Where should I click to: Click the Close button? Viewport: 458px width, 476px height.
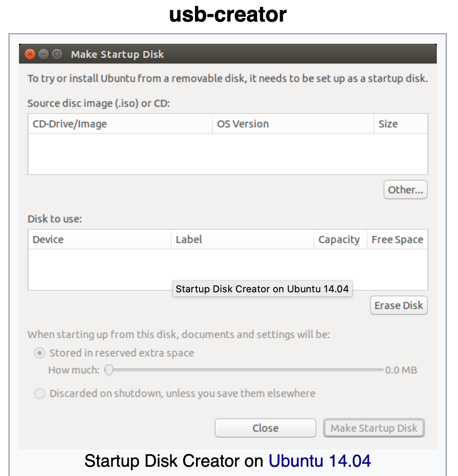(x=265, y=428)
